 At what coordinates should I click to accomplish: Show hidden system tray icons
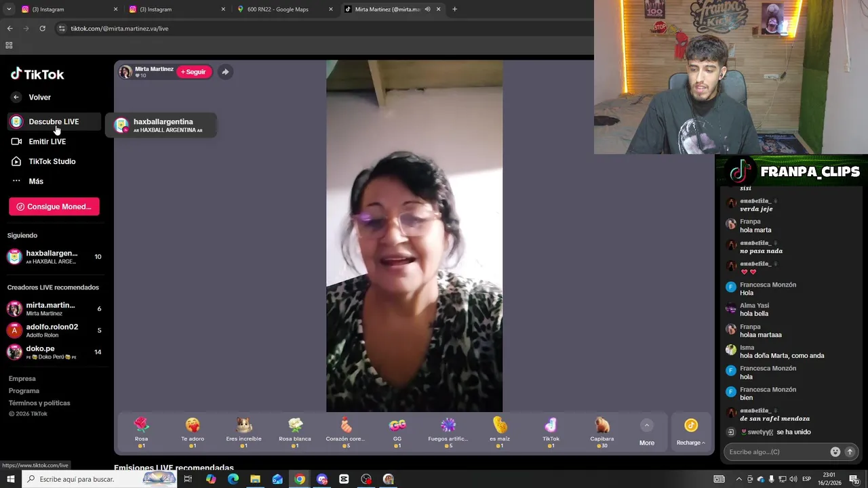click(739, 479)
